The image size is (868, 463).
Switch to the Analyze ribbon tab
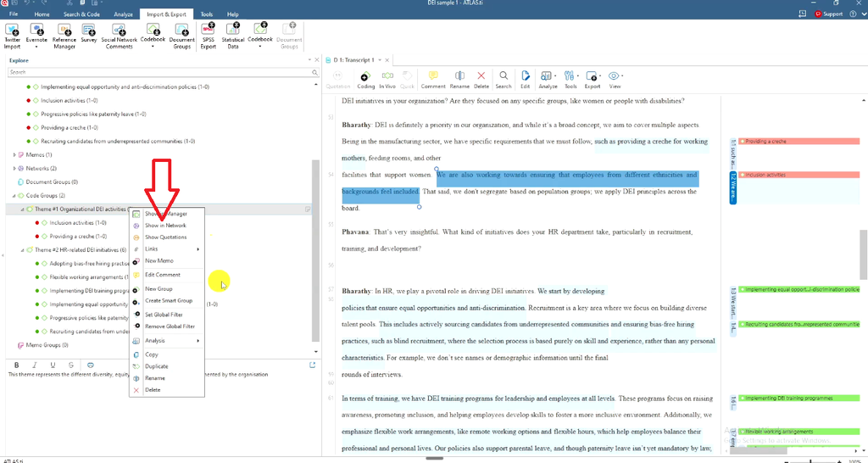pos(123,14)
